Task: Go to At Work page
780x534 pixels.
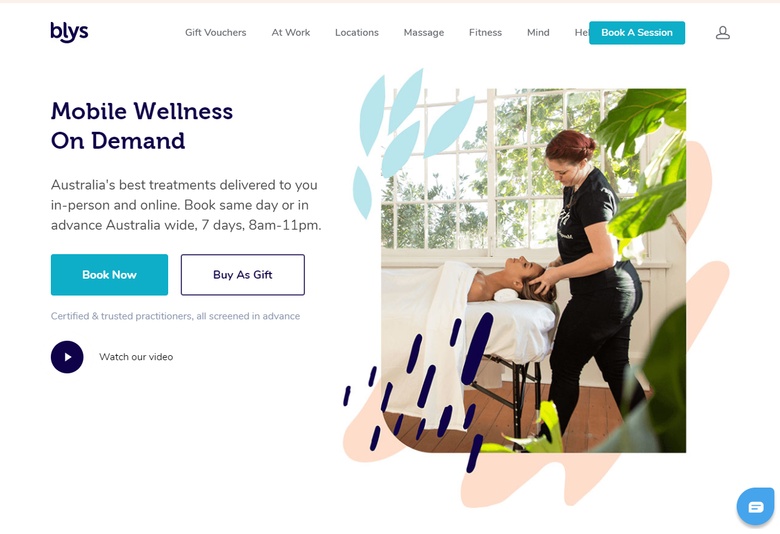Action: (291, 33)
